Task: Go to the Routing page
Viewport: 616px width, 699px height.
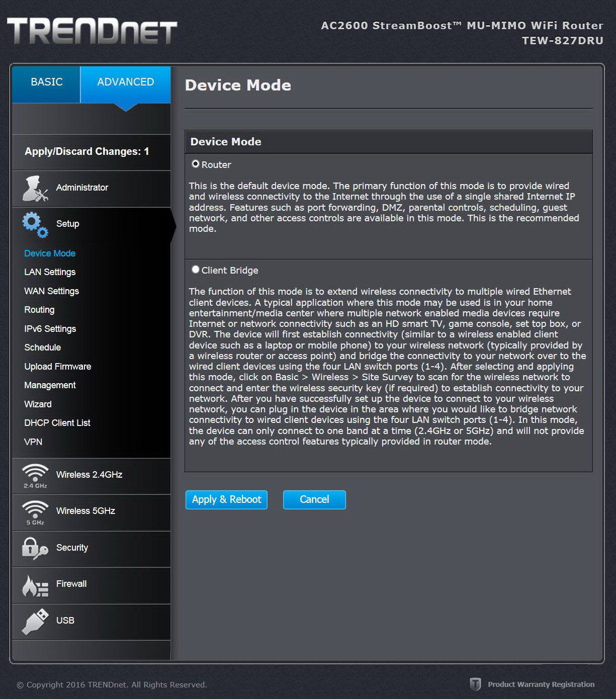Action: (x=39, y=310)
